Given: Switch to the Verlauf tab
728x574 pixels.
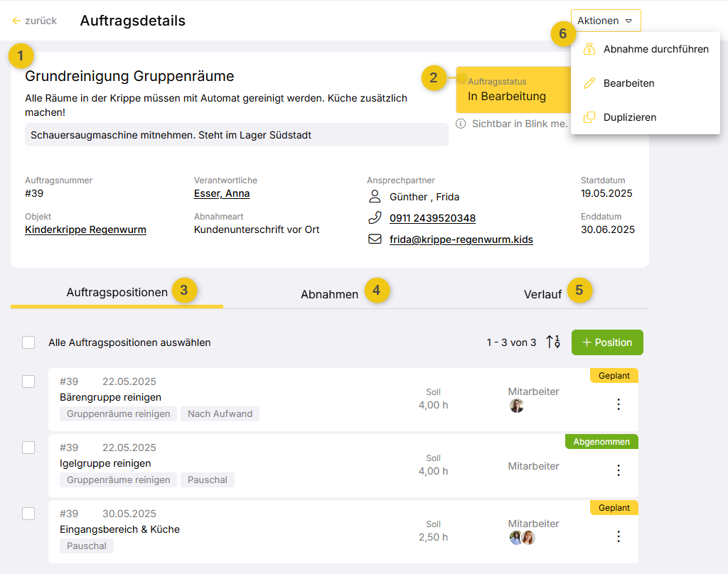Looking at the screenshot, I should [542, 294].
